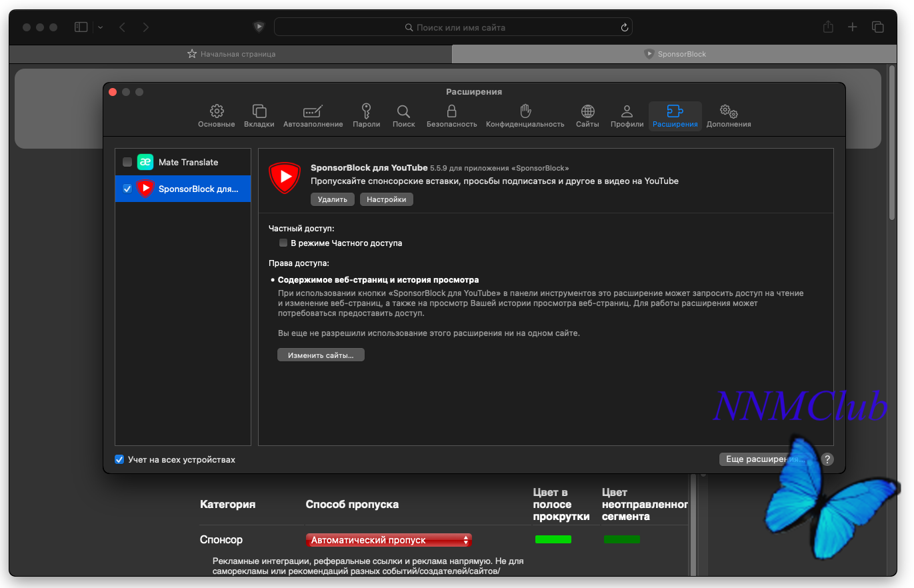Open the Автоматический пропуск dropdown for Спонсор
The height and width of the screenshot is (588, 914).
pyautogui.click(x=389, y=540)
